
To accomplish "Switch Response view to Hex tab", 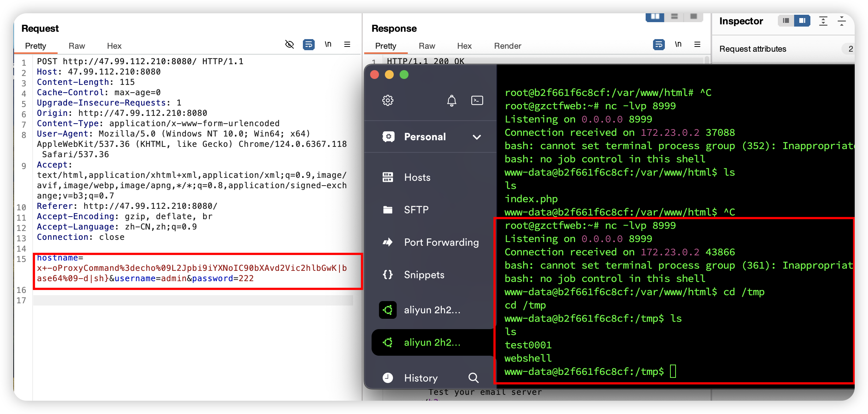I will click(464, 46).
